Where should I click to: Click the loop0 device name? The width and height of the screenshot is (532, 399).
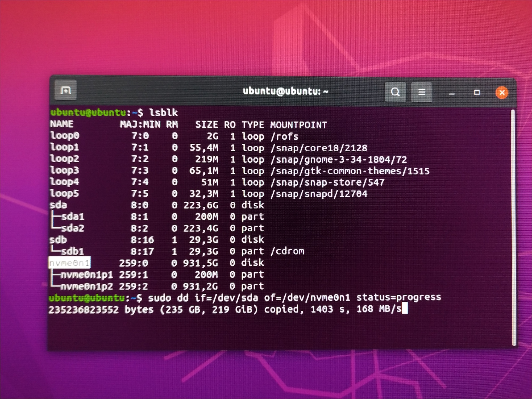tap(65, 135)
